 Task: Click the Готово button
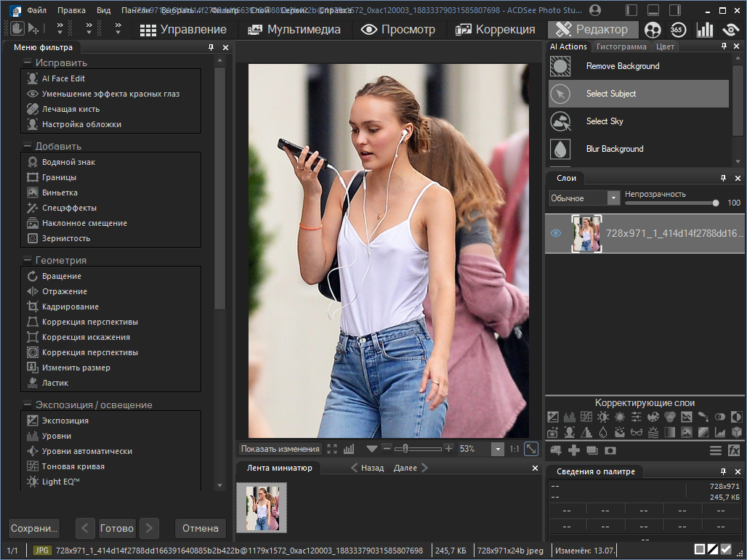pos(117,529)
